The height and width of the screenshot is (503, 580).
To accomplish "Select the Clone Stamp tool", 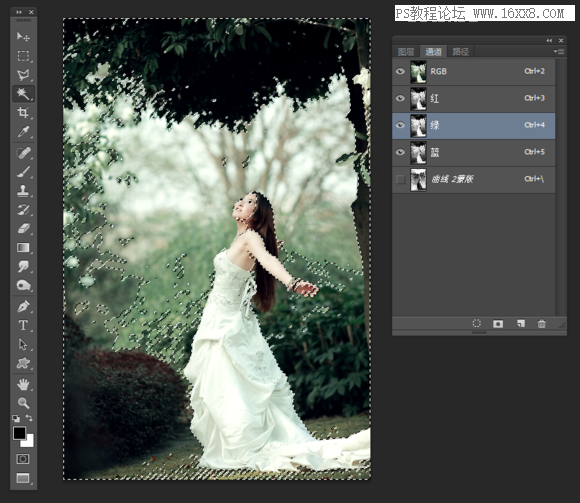I will [23, 190].
